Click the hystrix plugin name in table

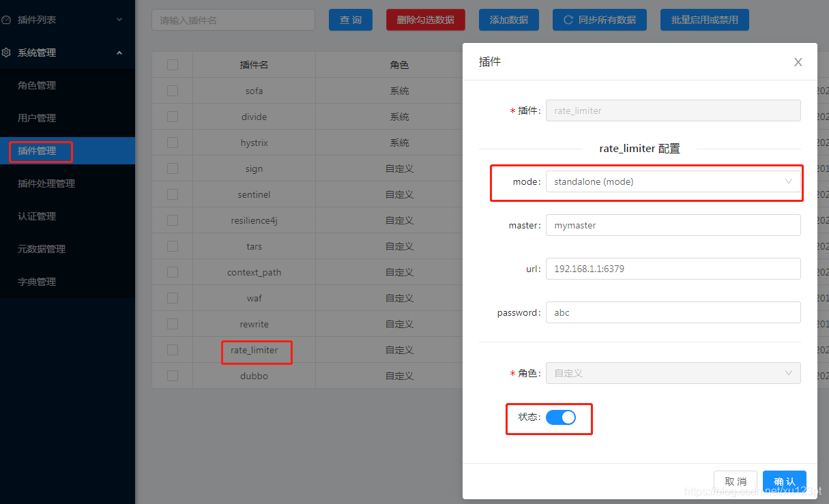[x=254, y=143]
